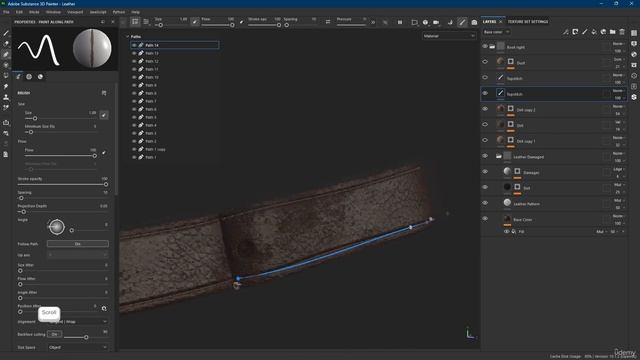The height and width of the screenshot is (360, 640).
Task: Expand the overflow chevron in top toolbar
Action: click(373, 22)
